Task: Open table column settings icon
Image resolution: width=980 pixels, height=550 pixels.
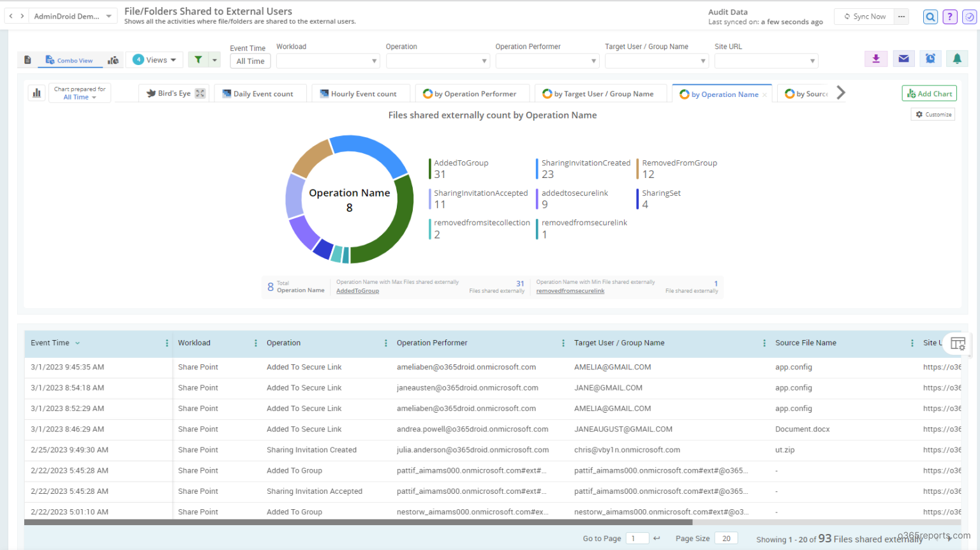Action: pyautogui.click(x=958, y=343)
